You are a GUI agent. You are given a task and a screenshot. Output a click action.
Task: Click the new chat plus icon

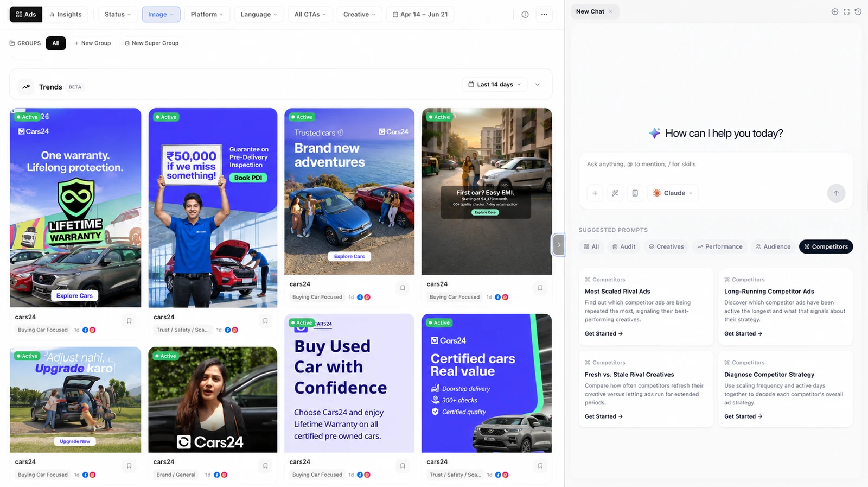(x=834, y=11)
